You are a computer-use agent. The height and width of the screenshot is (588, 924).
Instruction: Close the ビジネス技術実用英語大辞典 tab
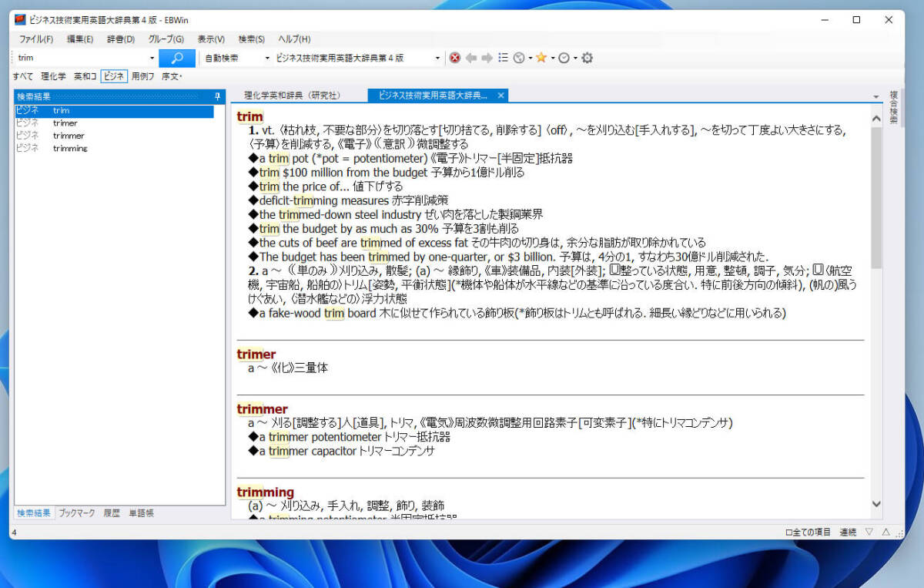tap(500, 96)
